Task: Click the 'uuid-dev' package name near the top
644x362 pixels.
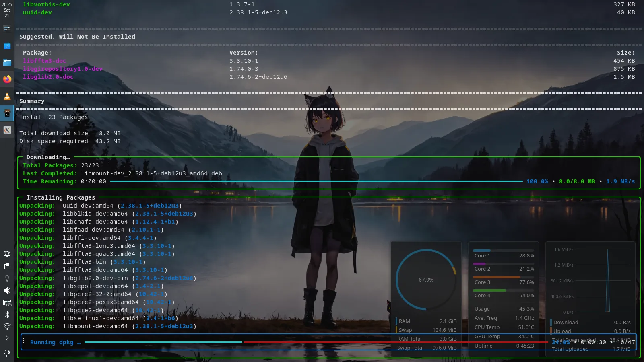Action: 37,12
